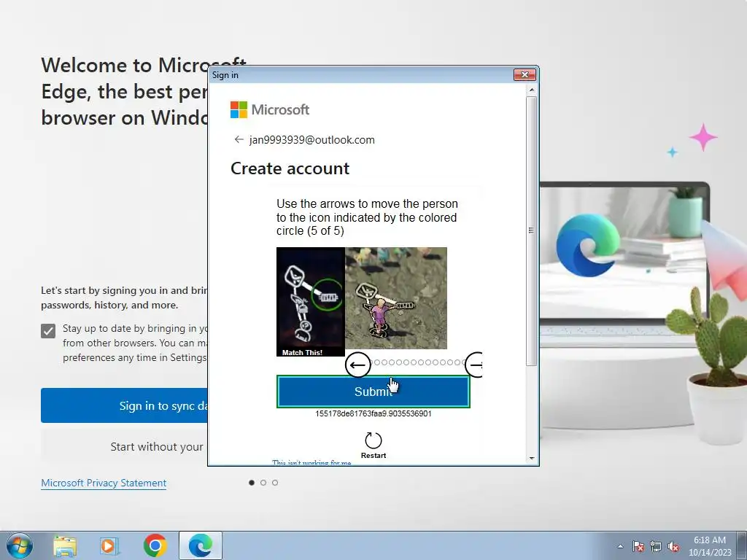Click the Restart circular arrow icon
747x560 pixels.
(373, 440)
